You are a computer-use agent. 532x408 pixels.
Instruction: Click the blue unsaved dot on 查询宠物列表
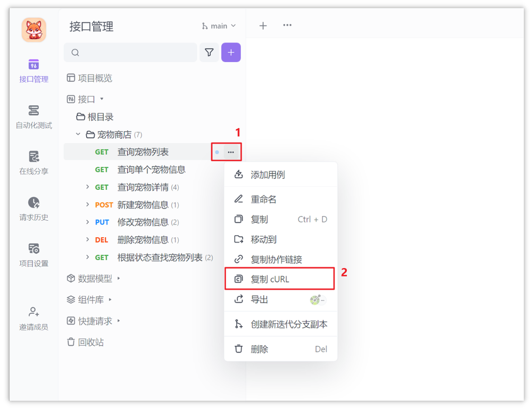click(216, 152)
